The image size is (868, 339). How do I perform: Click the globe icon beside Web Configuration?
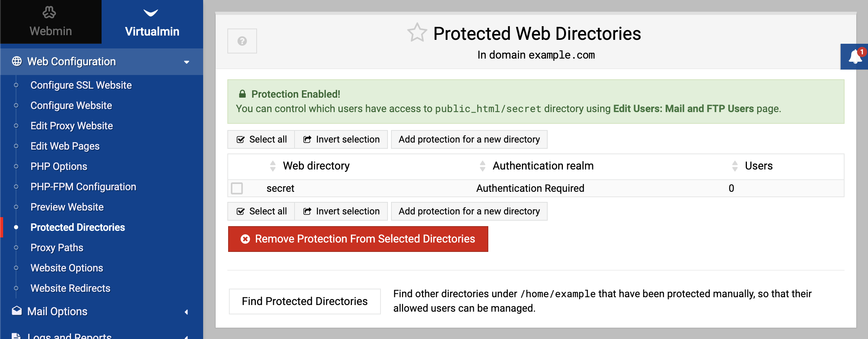pyautogui.click(x=17, y=61)
